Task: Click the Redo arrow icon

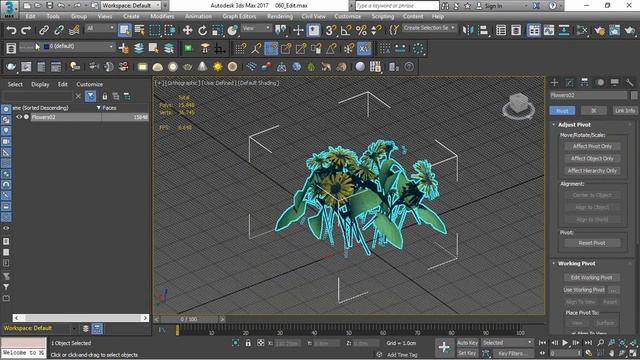Action: click(26, 30)
